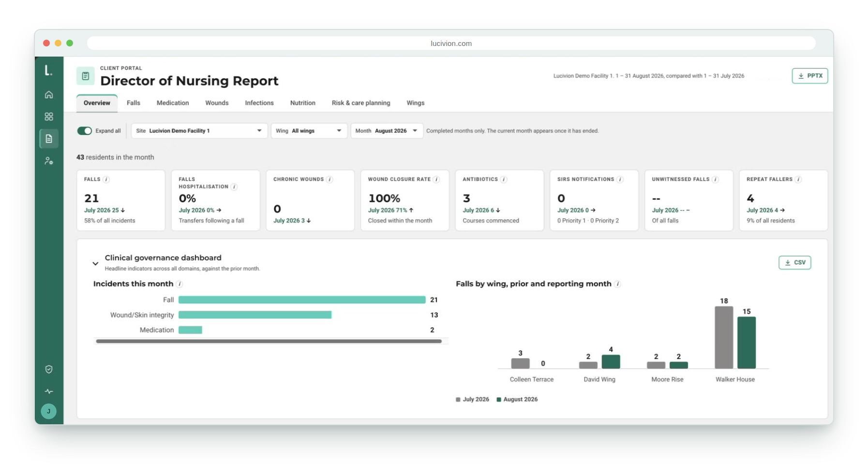
Task: Show info for Falls by wing chart
Action: tap(617, 284)
